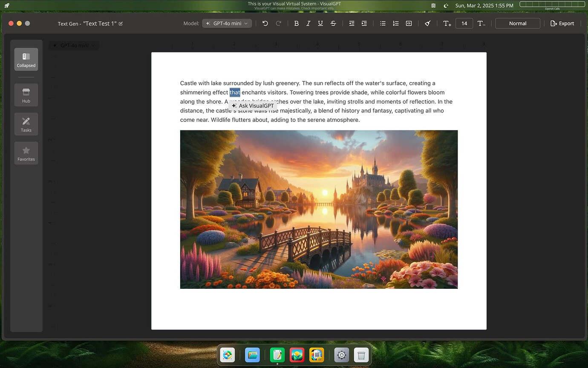
Task: Export the document
Action: coord(562,23)
